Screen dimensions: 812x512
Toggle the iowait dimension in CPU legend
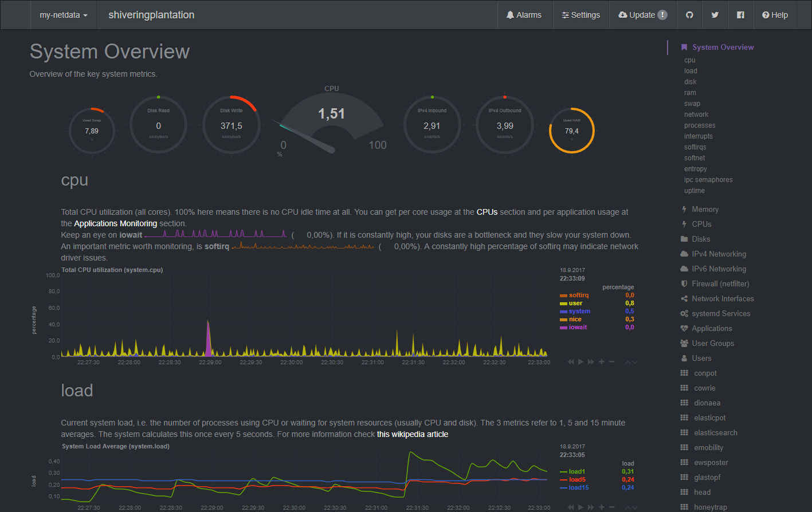click(578, 328)
